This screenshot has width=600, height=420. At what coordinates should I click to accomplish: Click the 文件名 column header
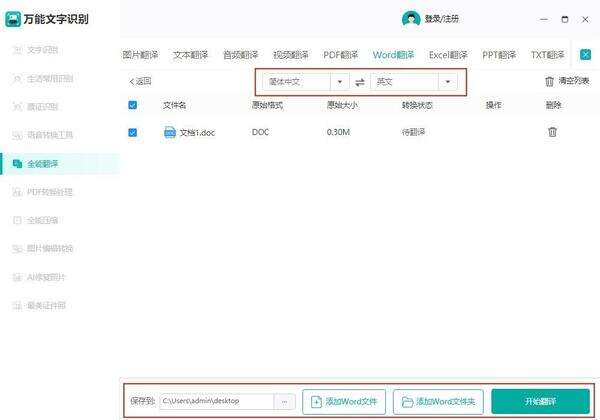click(x=174, y=105)
